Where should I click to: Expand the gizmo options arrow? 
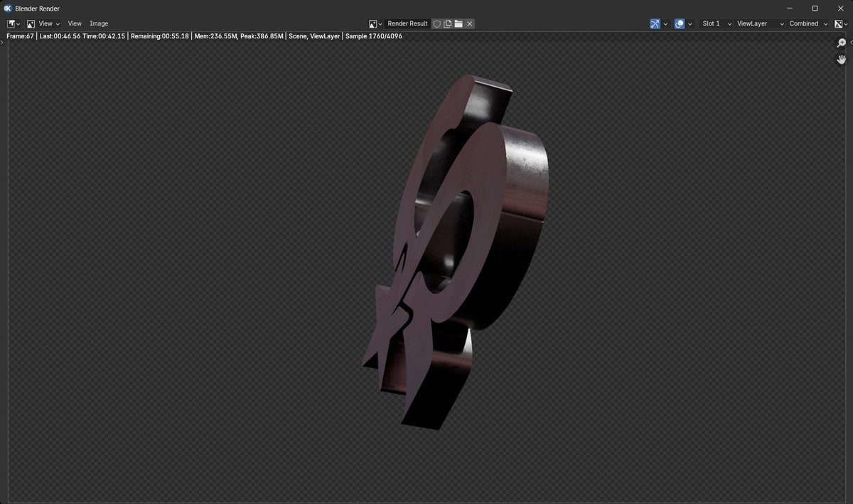665,23
